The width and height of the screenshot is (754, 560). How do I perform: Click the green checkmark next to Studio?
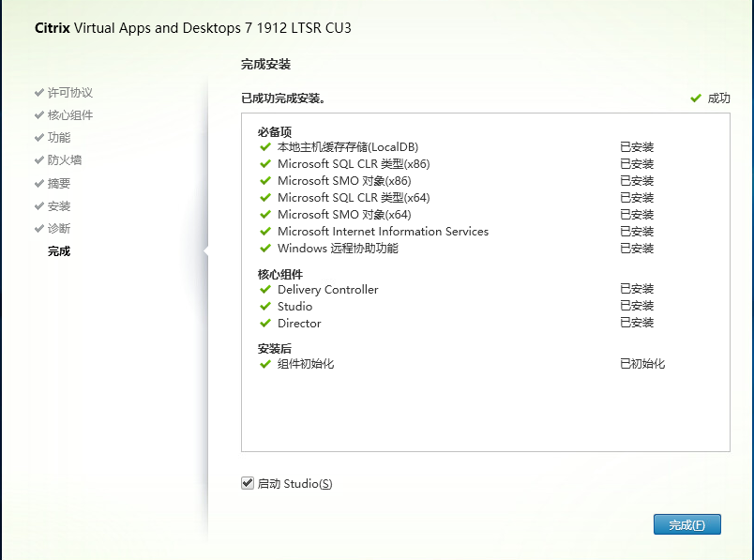265,307
